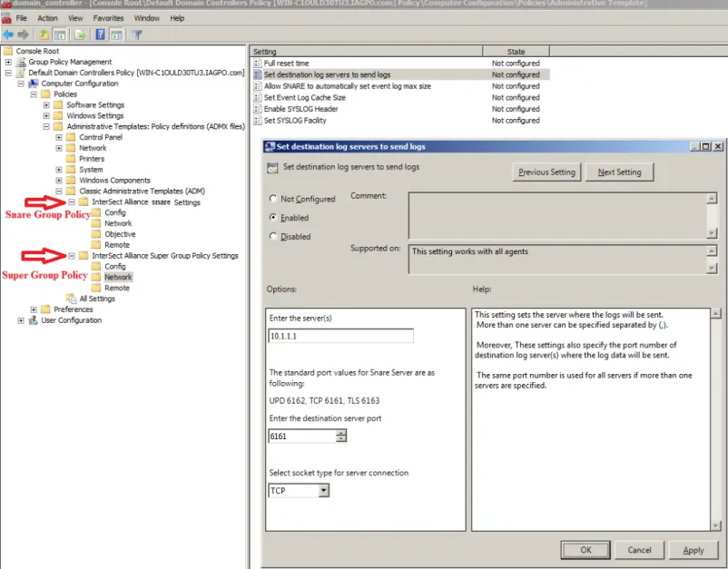Open the Help menu
Image resolution: width=728 pixels, height=569 pixels.
point(177,18)
